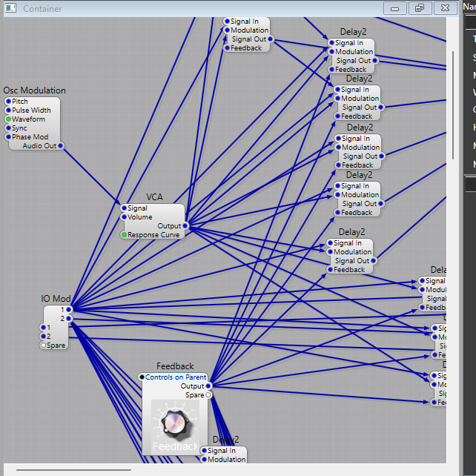Select IO Mod input pin 2 on left side
The image size is (476, 476).
43,337
